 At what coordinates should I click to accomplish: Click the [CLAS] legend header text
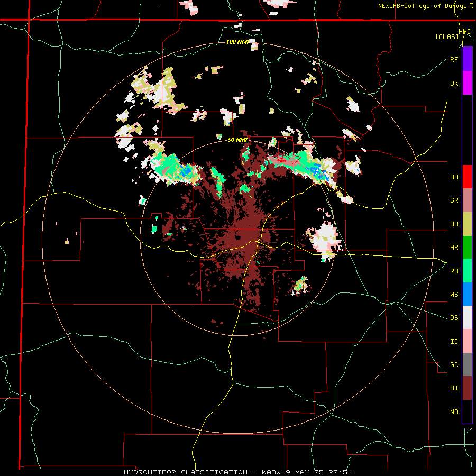(447, 36)
